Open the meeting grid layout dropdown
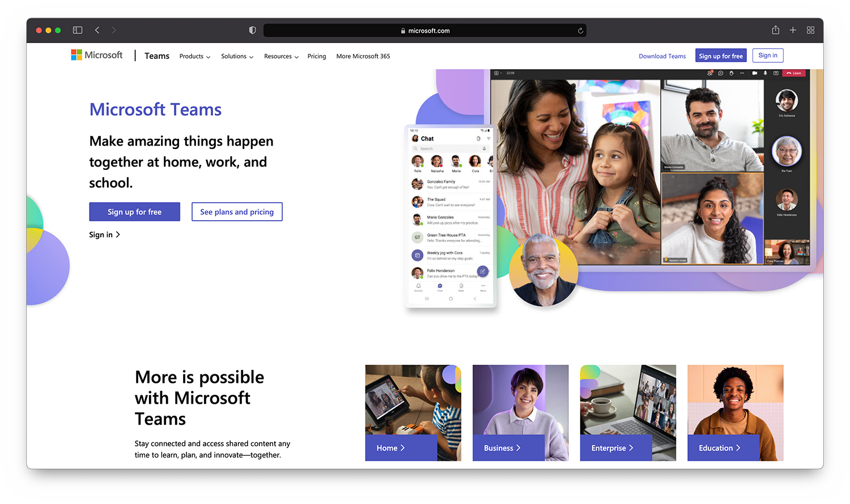This screenshot has height=504, width=850. click(498, 73)
